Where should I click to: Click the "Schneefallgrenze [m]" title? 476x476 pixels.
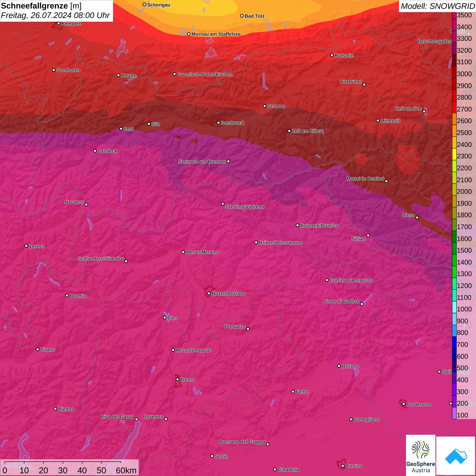click(x=41, y=6)
